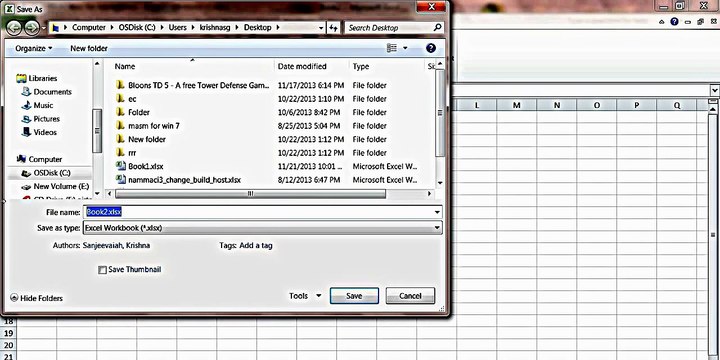Open the Tools dropdown menu
This screenshot has width=720, height=360.
pyautogui.click(x=305, y=296)
